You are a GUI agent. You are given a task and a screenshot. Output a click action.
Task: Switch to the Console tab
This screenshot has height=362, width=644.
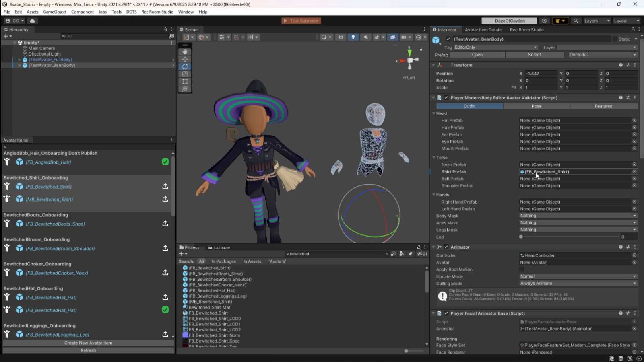coord(219,247)
